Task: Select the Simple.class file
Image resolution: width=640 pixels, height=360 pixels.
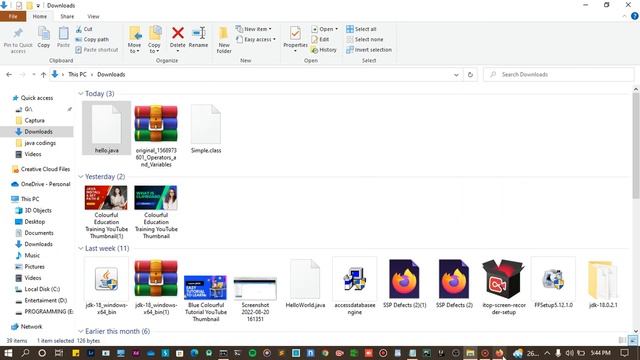Action: tap(206, 128)
